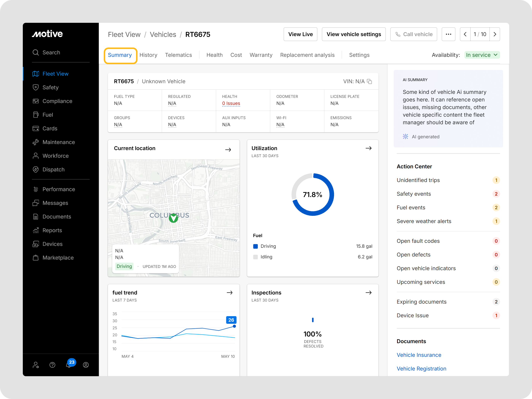The width and height of the screenshot is (532, 399).
Task: Click the Motive logo
Action: pyautogui.click(x=47, y=34)
